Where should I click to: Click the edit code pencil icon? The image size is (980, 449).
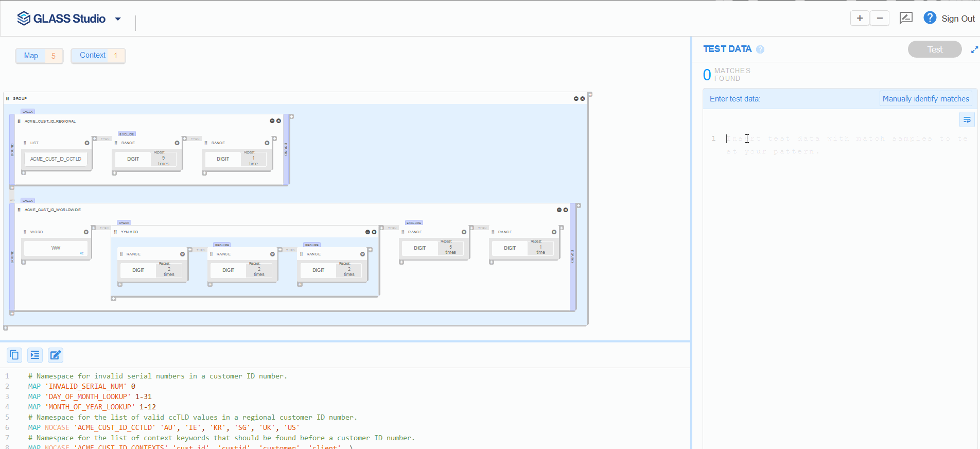coord(56,355)
